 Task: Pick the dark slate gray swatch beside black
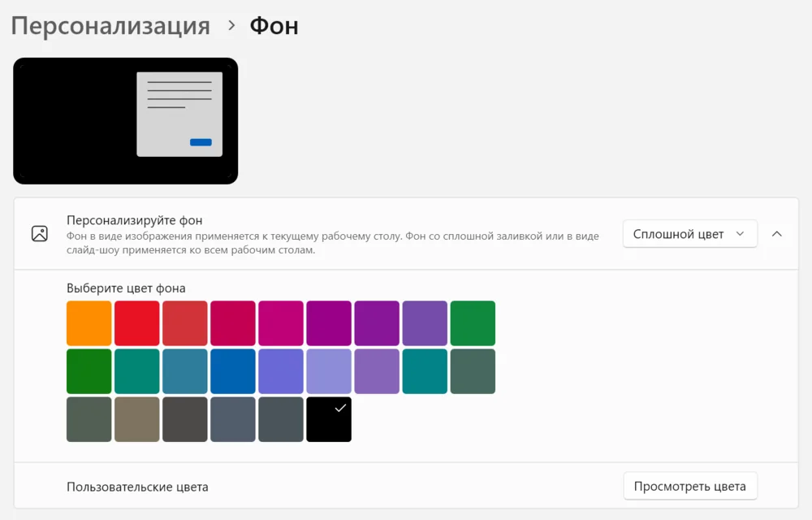tap(281, 419)
